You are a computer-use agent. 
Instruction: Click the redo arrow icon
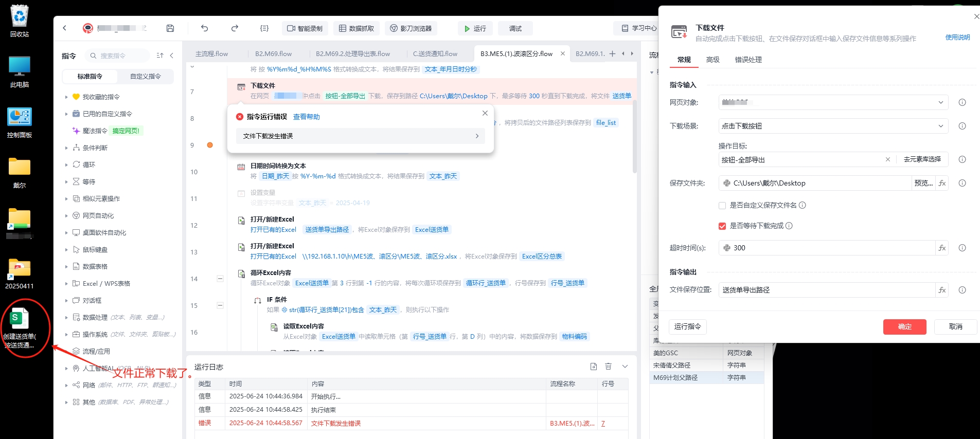pos(235,28)
